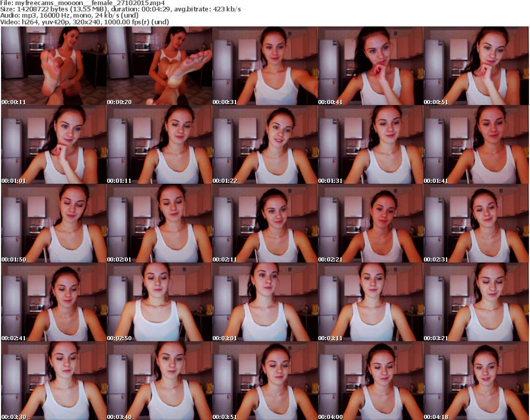
Task: Select the thumbnail stamped 00:04:00
Action: [371, 381]
